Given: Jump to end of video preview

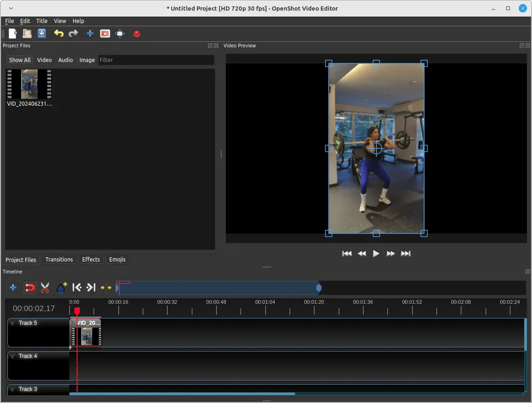Looking at the screenshot, I should pyautogui.click(x=406, y=254).
